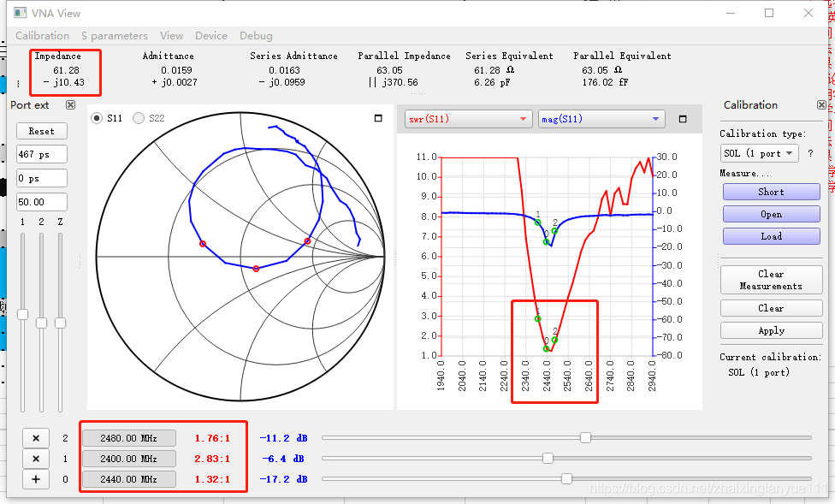Viewport: 835px width, 504px height.
Task: Measure the Short calibration standard
Action: coord(771,192)
